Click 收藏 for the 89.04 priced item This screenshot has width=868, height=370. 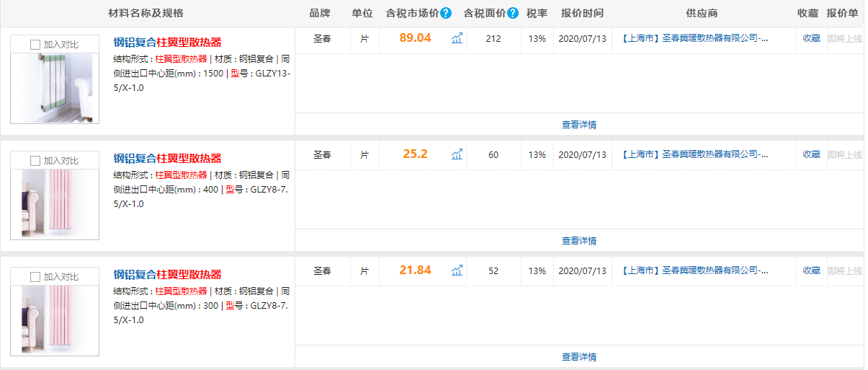[812, 38]
